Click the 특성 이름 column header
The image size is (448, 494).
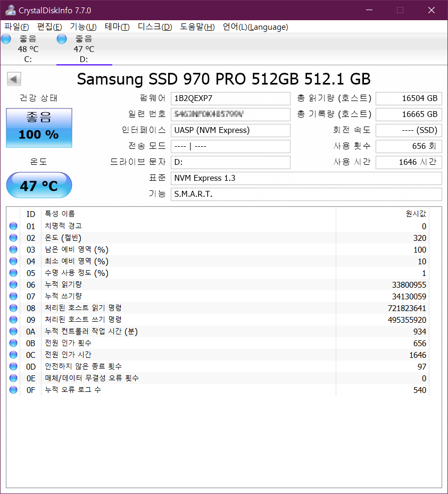click(x=188, y=214)
